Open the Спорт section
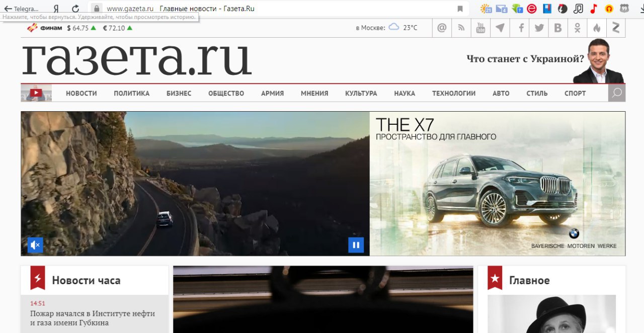This screenshot has width=644, height=333. point(575,93)
